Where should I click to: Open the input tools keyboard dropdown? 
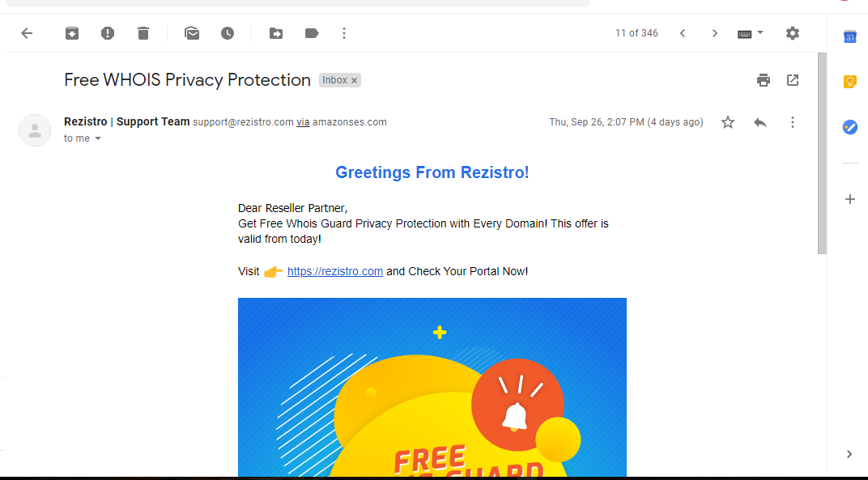751,33
